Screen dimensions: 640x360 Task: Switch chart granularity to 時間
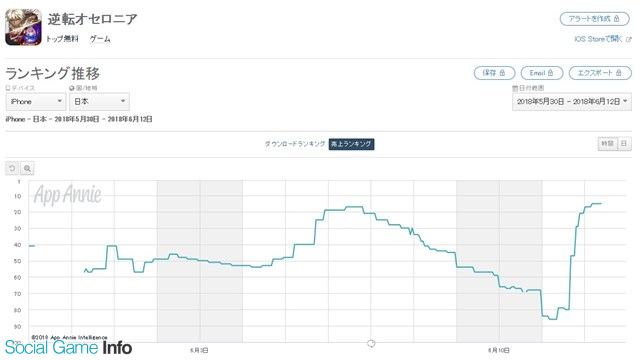point(607,144)
